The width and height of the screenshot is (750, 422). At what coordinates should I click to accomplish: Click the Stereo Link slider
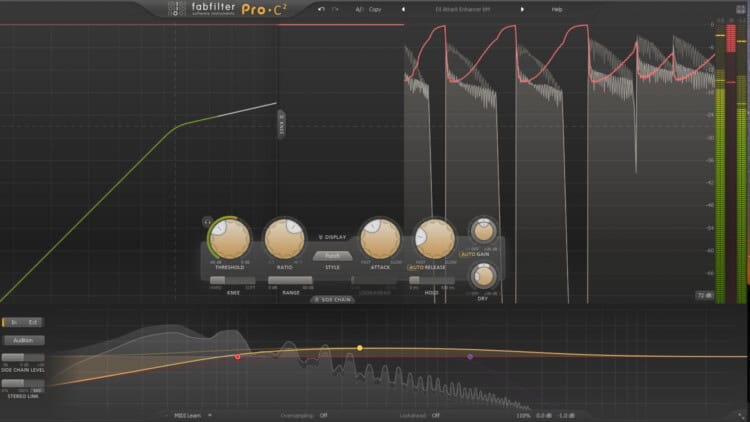pos(23,383)
